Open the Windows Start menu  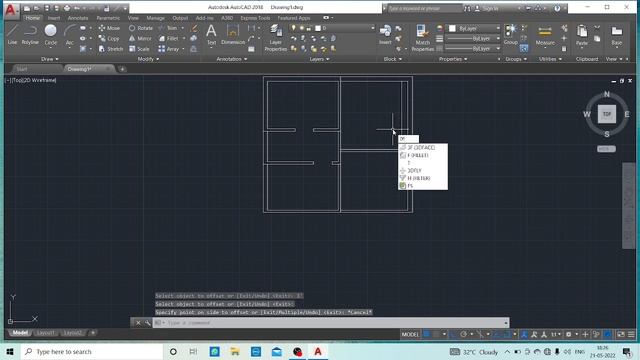pyautogui.click(x=10, y=351)
